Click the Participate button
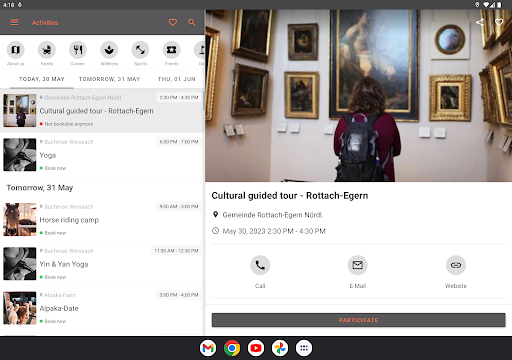This screenshot has height=360, width=512. pos(358,320)
